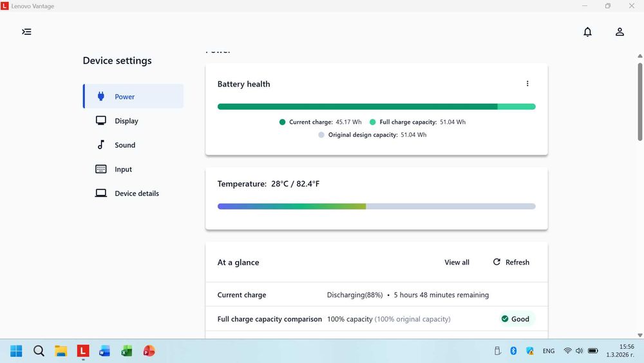Viewport: 644px width, 363px height.
Task: Click the Wi-Fi tray icon
Action: tap(567, 351)
